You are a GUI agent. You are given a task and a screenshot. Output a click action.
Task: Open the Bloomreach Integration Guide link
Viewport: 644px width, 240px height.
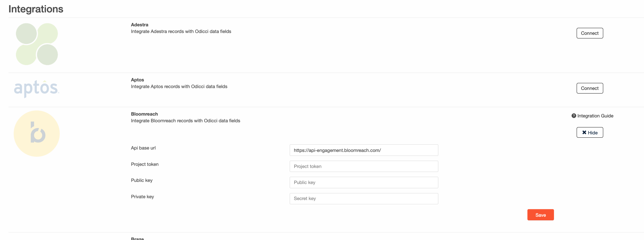pyautogui.click(x=595, y=116)
